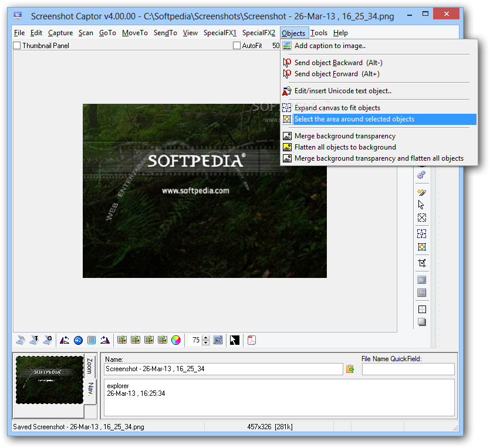
Task: Open the Capture menu
Action: click(x=60, y=33)
